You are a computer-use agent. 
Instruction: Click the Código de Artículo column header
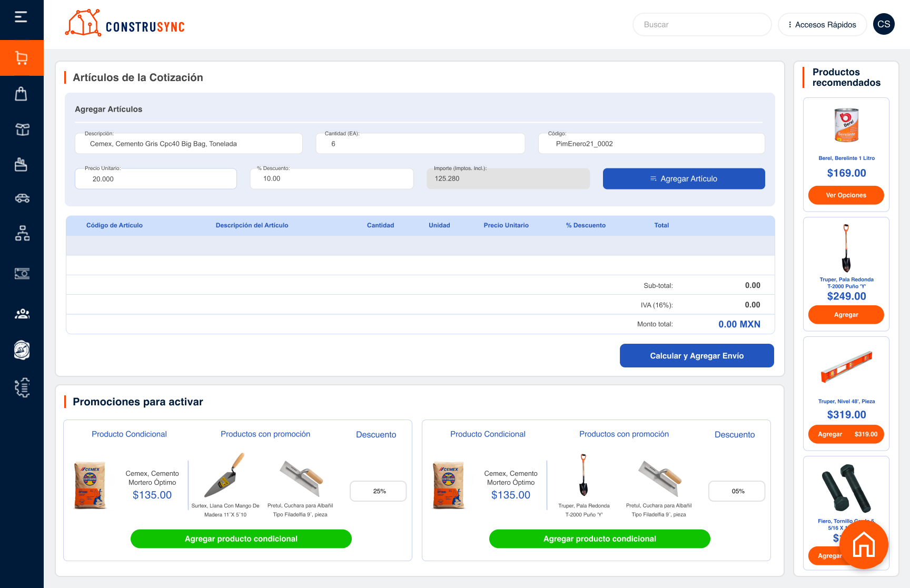pos(114,225)
